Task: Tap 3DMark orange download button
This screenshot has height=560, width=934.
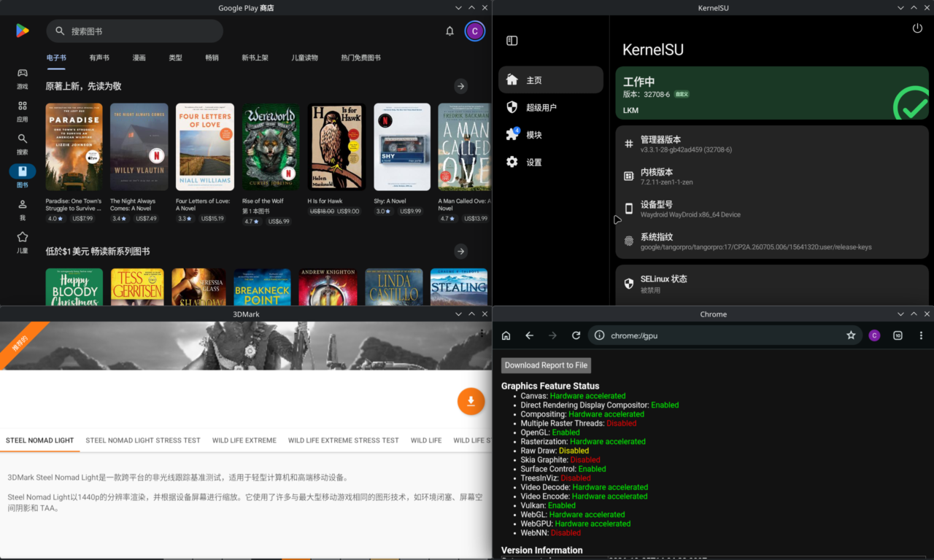Action: click(471, 401)
